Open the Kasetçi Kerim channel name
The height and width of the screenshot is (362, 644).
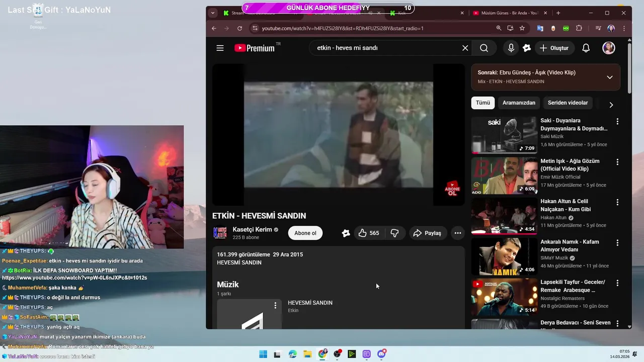(252, 230)
